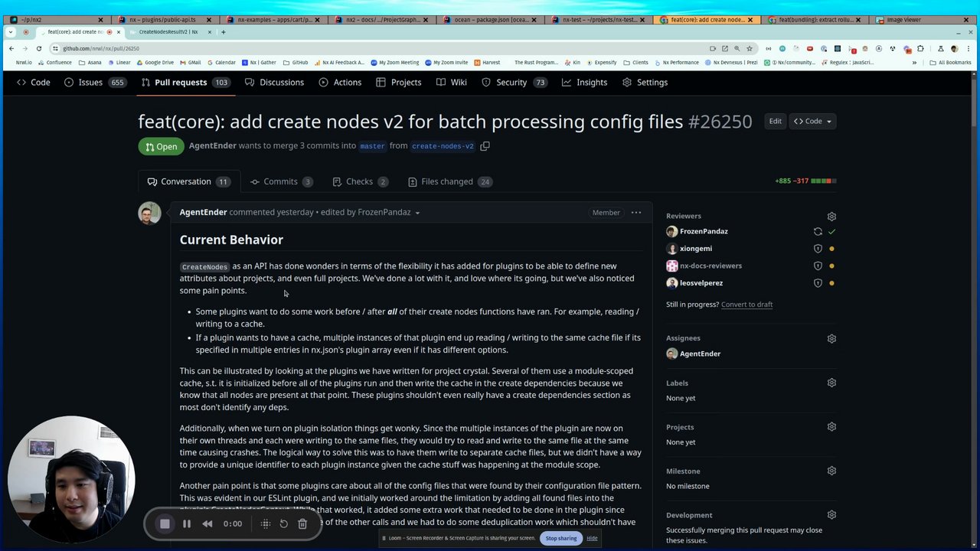Open the Harvest bookmark
980x551 pixels.
pyautogui.click(x=487, y=63)
